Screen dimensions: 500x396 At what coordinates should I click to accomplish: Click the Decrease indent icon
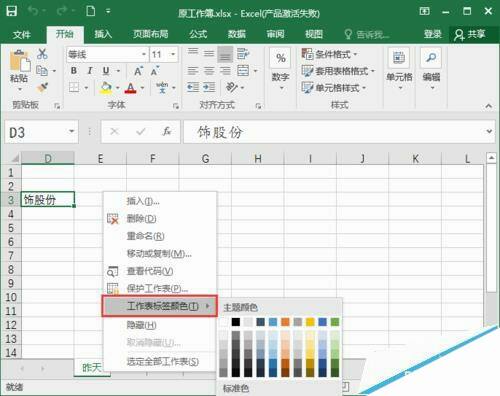(x=193, y=87)
